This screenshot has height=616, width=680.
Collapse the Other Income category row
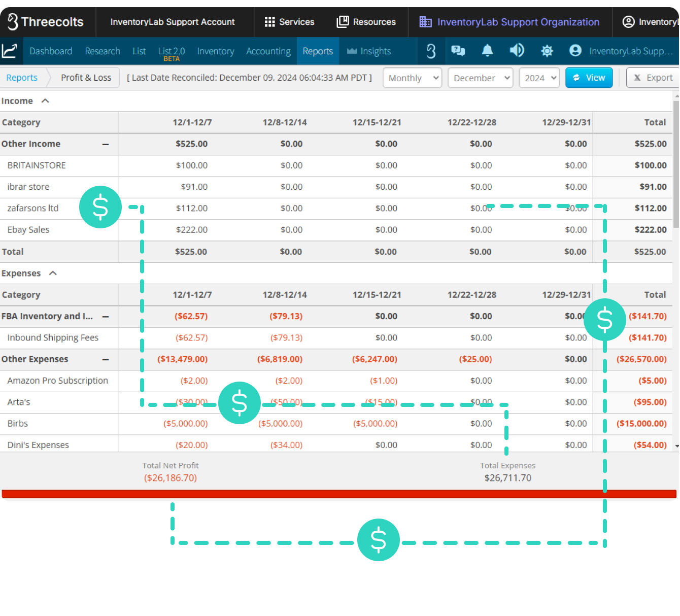tap(106, 144)
